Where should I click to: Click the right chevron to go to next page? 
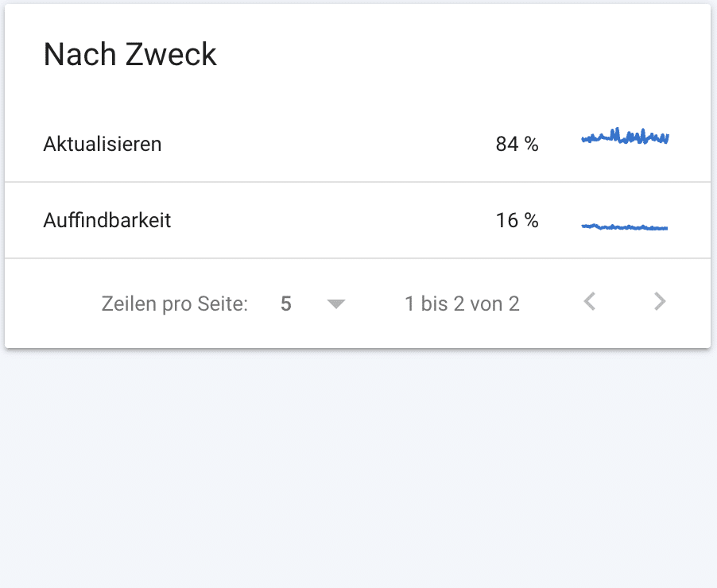[x=659, y=302]
